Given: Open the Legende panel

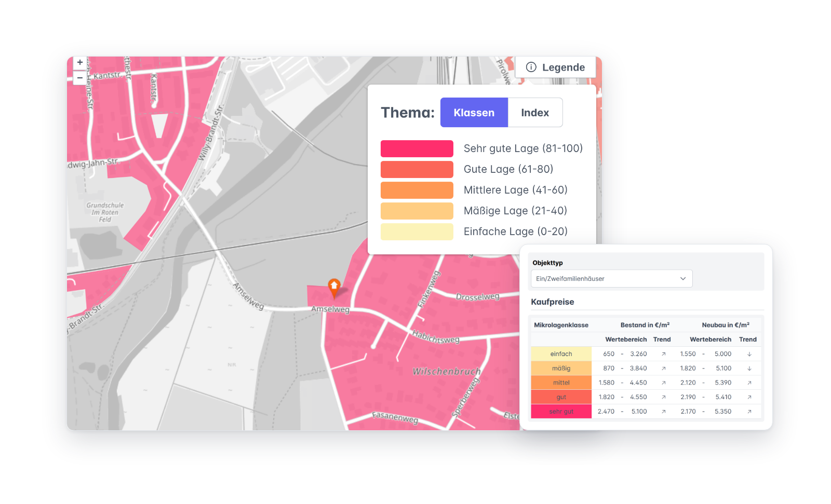Looking at the screenshot, I should click(x=555, y=67).
